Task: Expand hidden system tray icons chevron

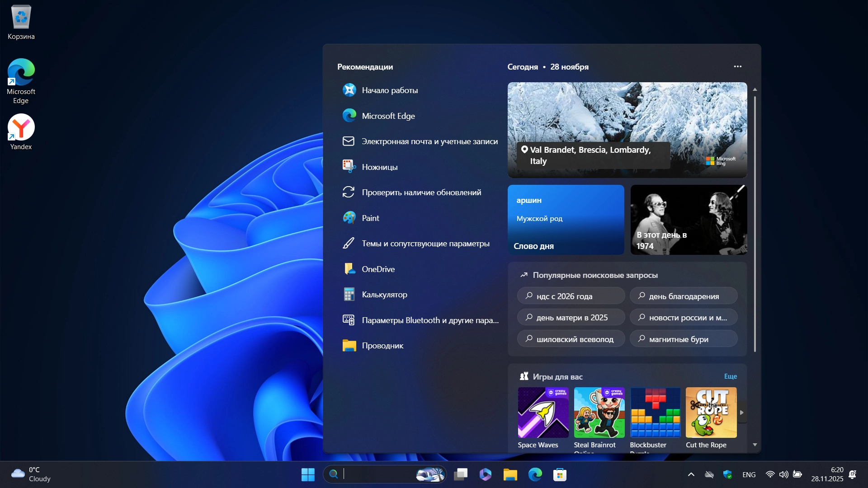Action: 691,474
